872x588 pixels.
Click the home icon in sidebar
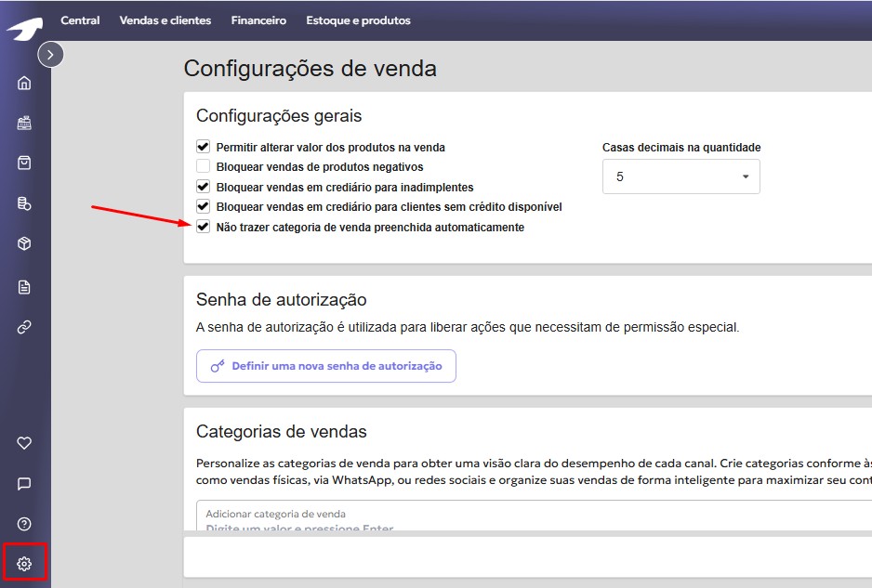click(x=24, y=83)
